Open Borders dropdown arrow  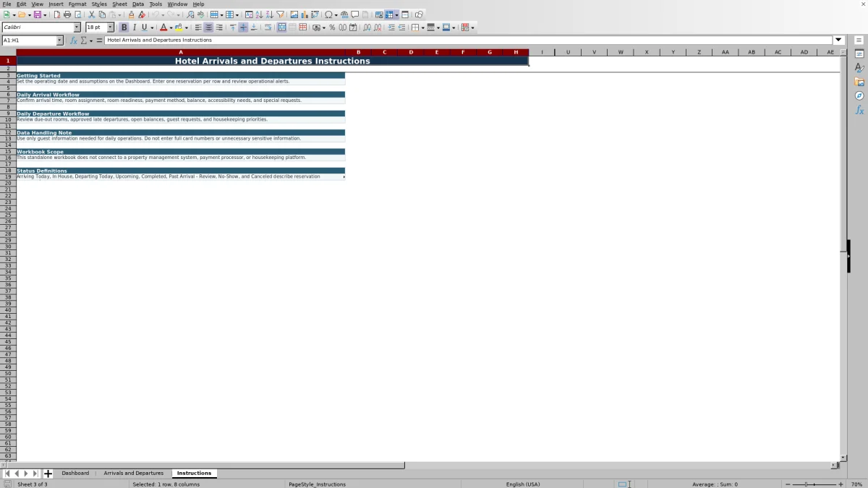point(422,28)
